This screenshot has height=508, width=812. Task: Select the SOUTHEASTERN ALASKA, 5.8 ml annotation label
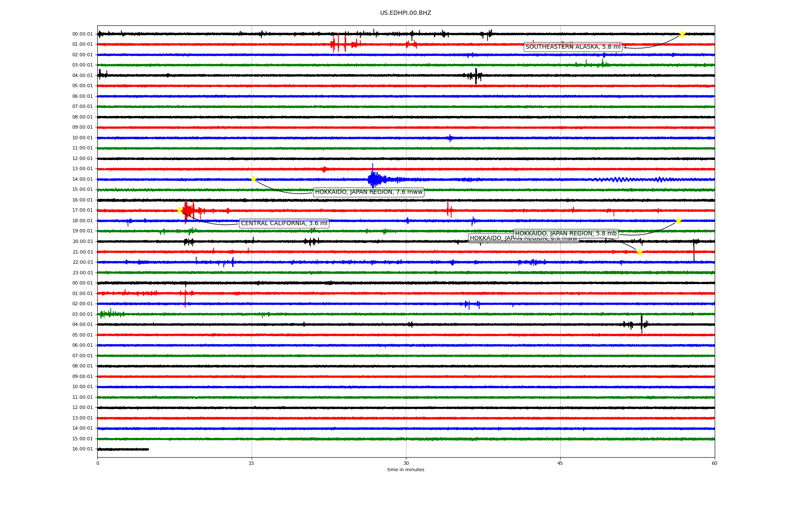pyautogui.click(x=573, y=47)
